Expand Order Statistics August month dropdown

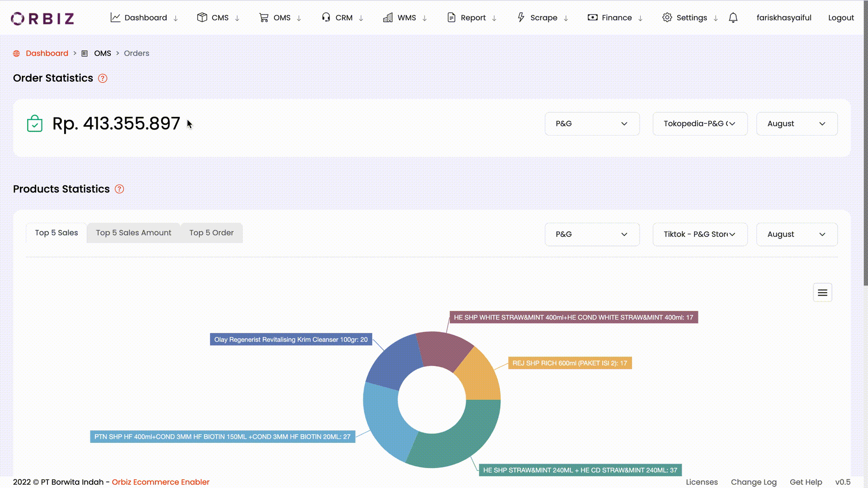[796, 124]
